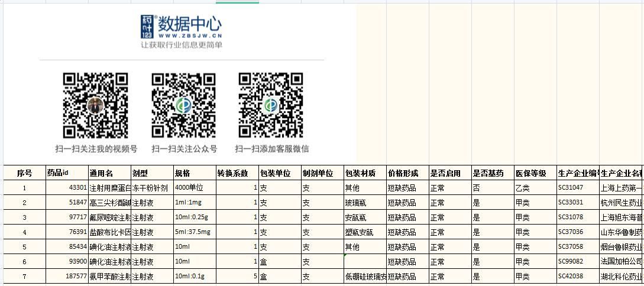Click the 制剂单位 header cell
Viewport: 644px width, 286px height.
322,173
